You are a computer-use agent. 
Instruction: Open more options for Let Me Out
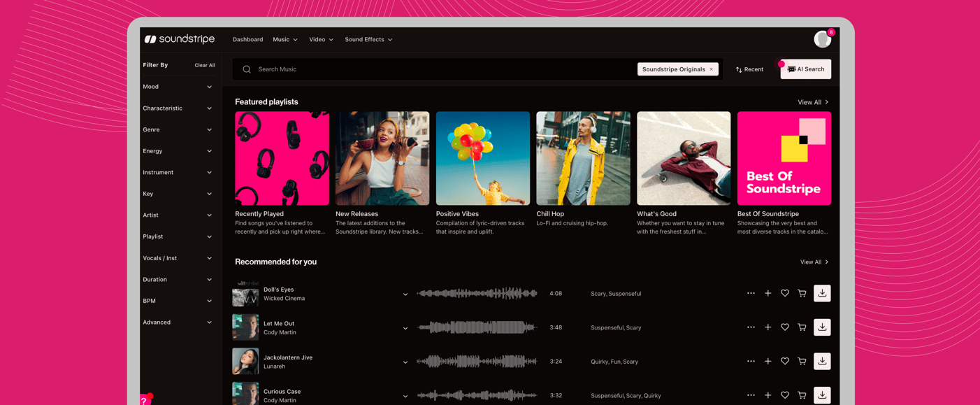(x=751, y=327)
